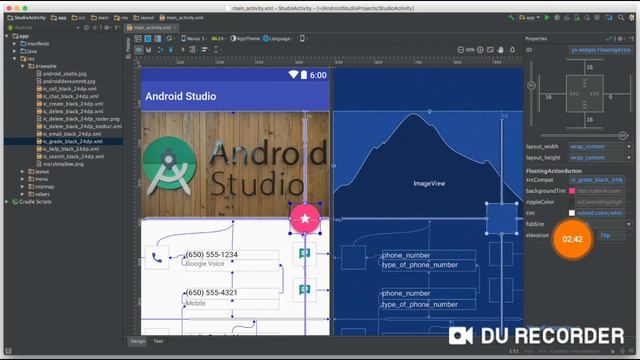640x360 pixels.
Task: Click the chat icon beside (650) 555-1234
Action: [304, 254]
